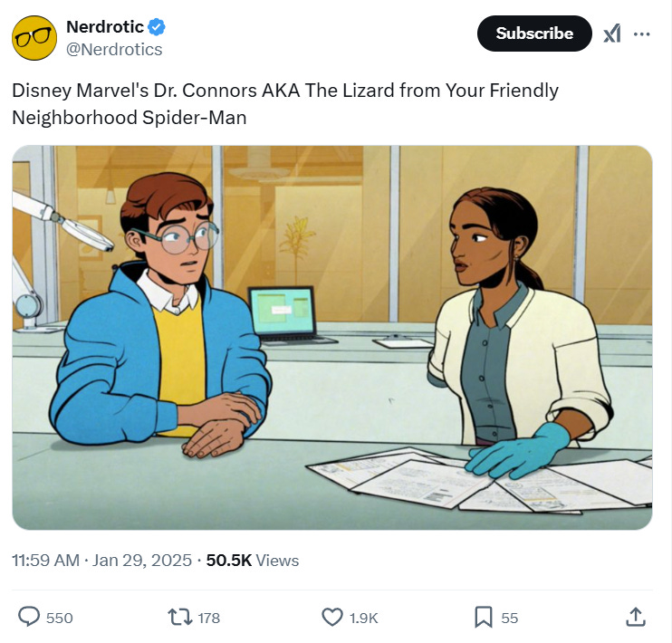Screen dimensions: 672x643
Task: Share the post with the upload icon
Action: (x=636, y=618)
